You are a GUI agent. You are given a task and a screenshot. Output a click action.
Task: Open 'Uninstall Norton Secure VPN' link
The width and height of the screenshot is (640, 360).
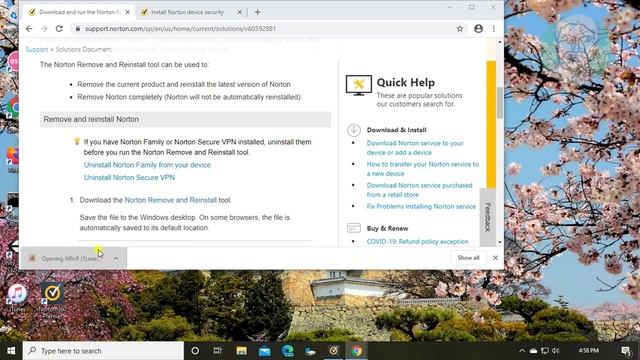pos(129,178)
